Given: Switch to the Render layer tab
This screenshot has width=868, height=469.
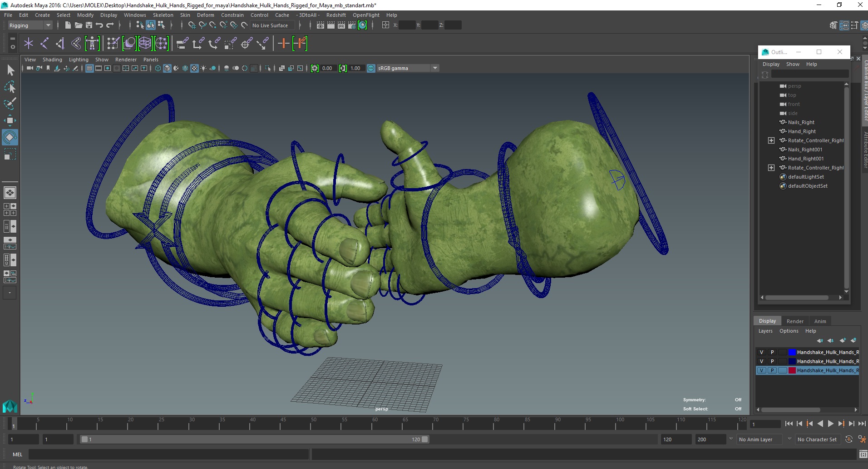Looking at the screenshot, I should 795,321.
